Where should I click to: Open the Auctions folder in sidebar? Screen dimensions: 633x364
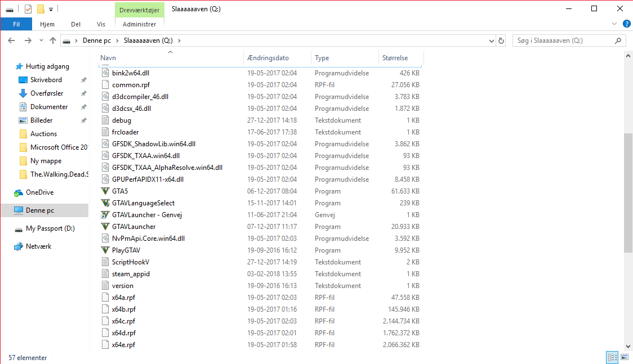(x=44, y=134)
